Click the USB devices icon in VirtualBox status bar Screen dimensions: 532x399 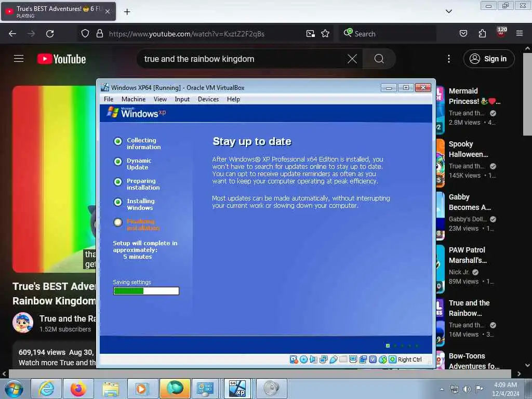tap(333, 360)
